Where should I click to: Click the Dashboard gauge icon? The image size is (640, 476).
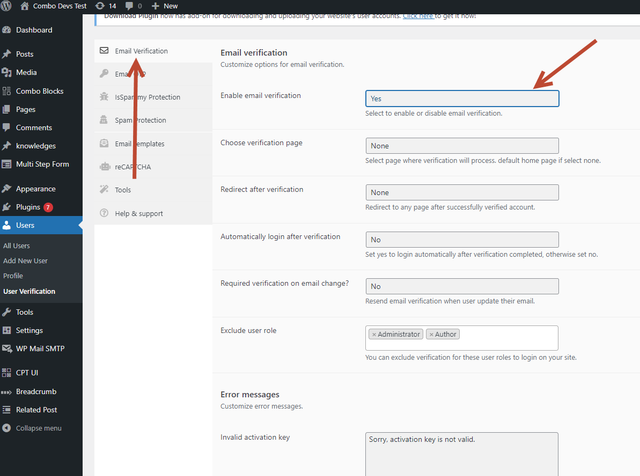point(7,30)
